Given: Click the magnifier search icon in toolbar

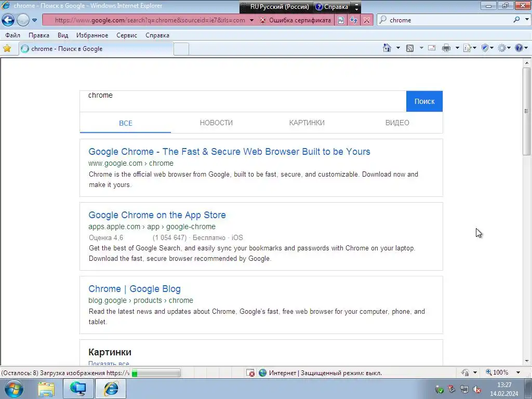Looking at the screenshot, I should click(516, 20).
